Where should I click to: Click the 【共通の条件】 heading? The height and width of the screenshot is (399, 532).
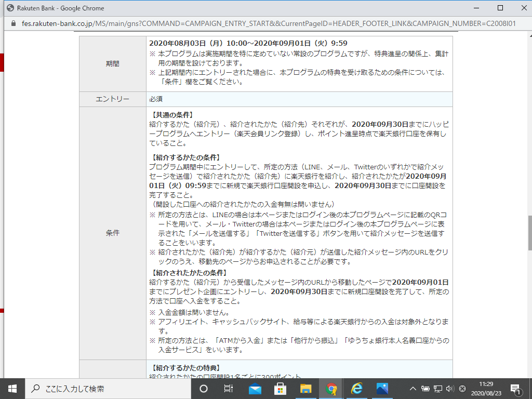[172, 115]
